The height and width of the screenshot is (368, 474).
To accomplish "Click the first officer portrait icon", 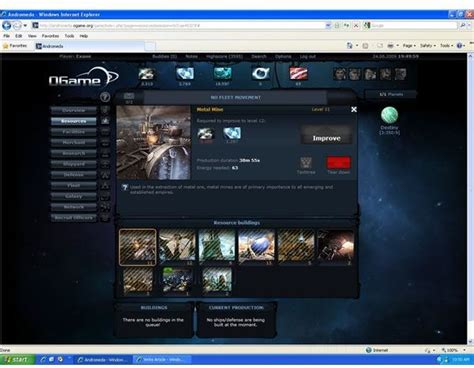I will point(340,74).
